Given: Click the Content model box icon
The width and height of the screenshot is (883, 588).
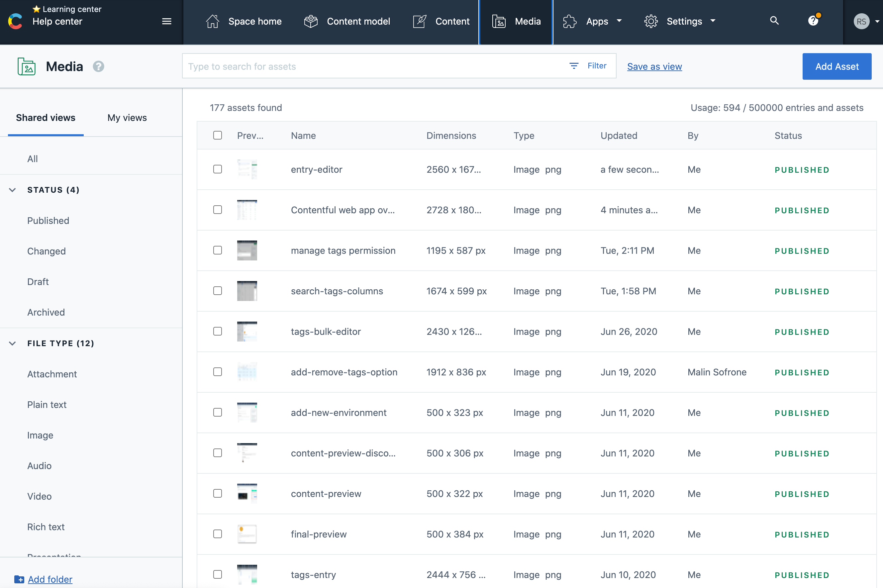Looking at the screenshot, I should pyautogui.click(x=311, y=21).
